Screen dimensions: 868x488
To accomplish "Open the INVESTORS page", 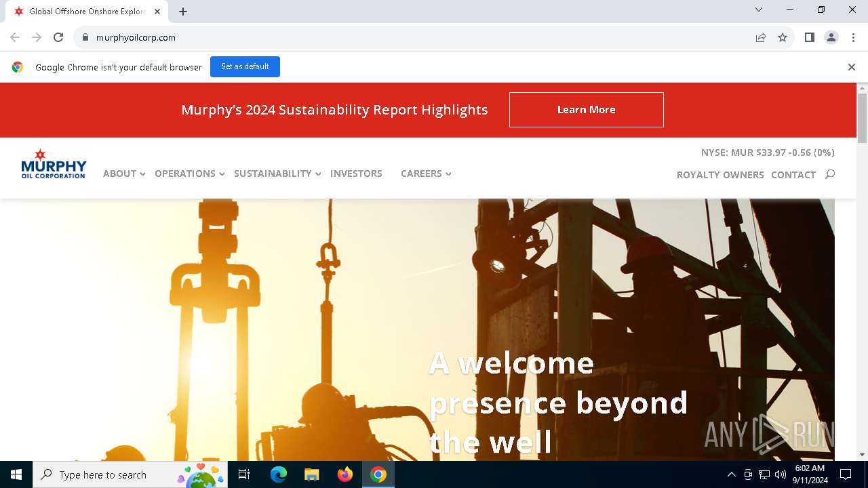I will (356, 174).
